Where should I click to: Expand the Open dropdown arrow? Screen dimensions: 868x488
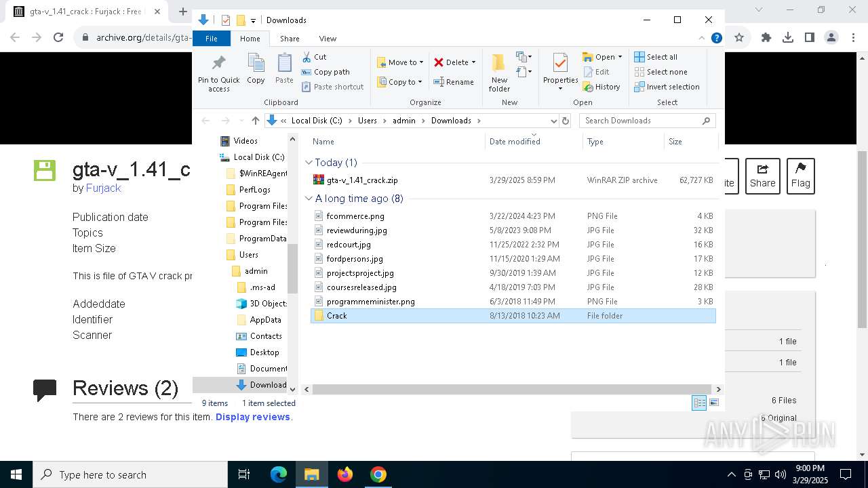620,57
